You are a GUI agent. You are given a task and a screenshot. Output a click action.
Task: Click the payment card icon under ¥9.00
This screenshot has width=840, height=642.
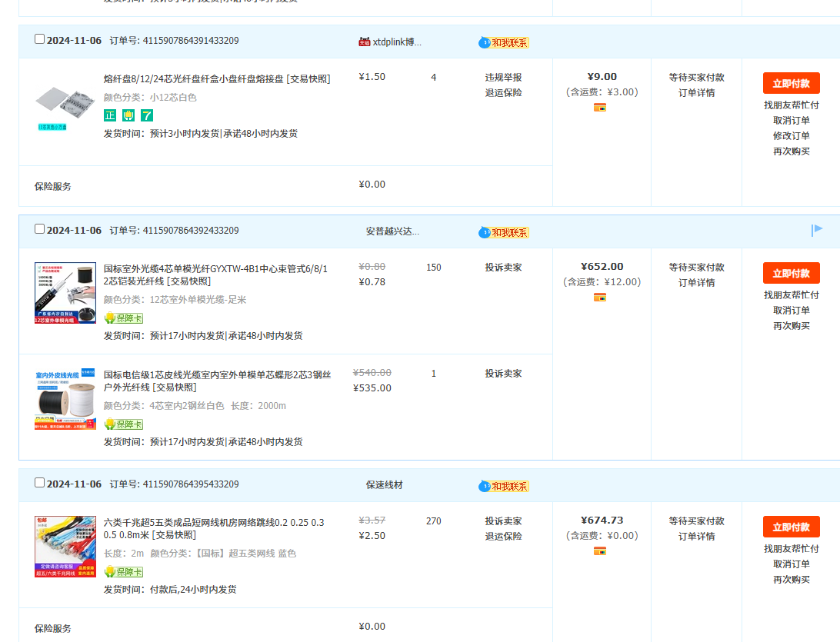pos(600,108)
